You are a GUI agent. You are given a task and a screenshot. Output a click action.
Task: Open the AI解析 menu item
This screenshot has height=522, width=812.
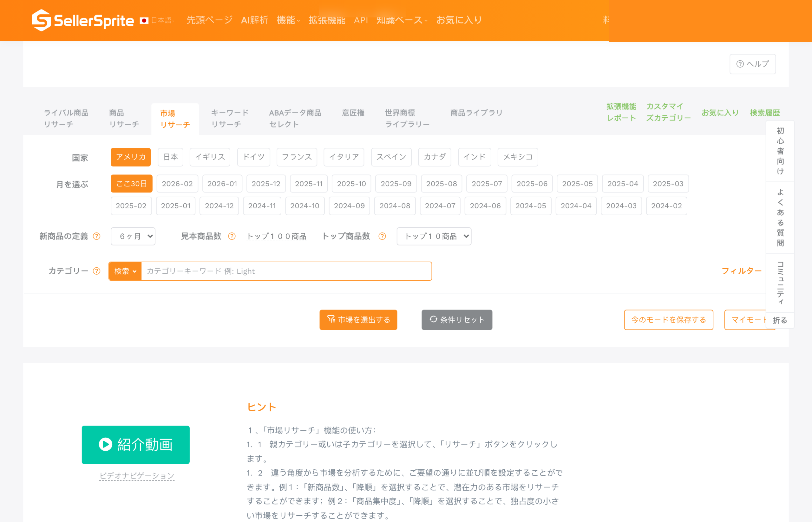(254, 20)
